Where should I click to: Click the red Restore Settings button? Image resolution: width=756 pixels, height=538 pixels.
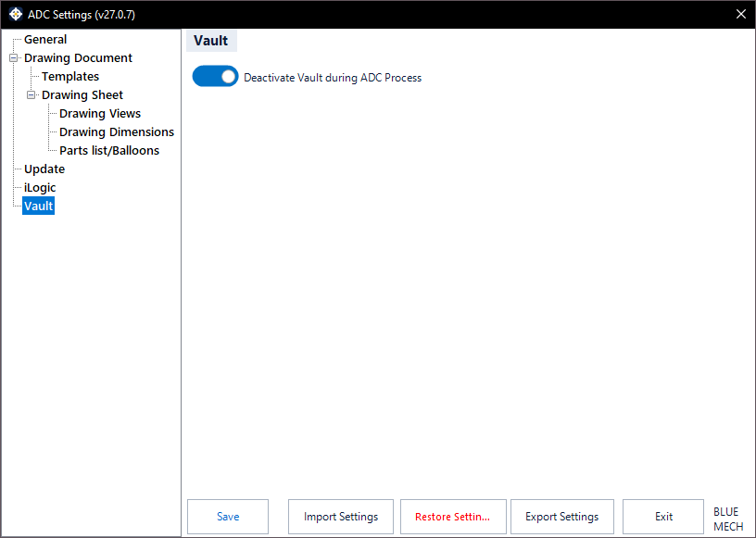453,517
